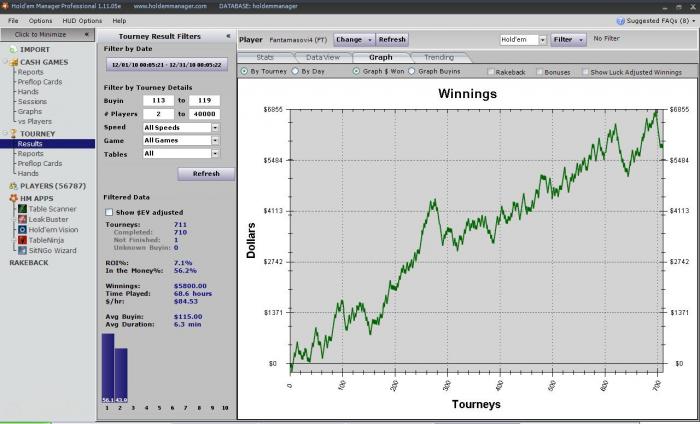Switch to the Trending tab
Image resolution: width=700 pixels, height=424 pixels.
pyautogui.click(x=439, y=58)
